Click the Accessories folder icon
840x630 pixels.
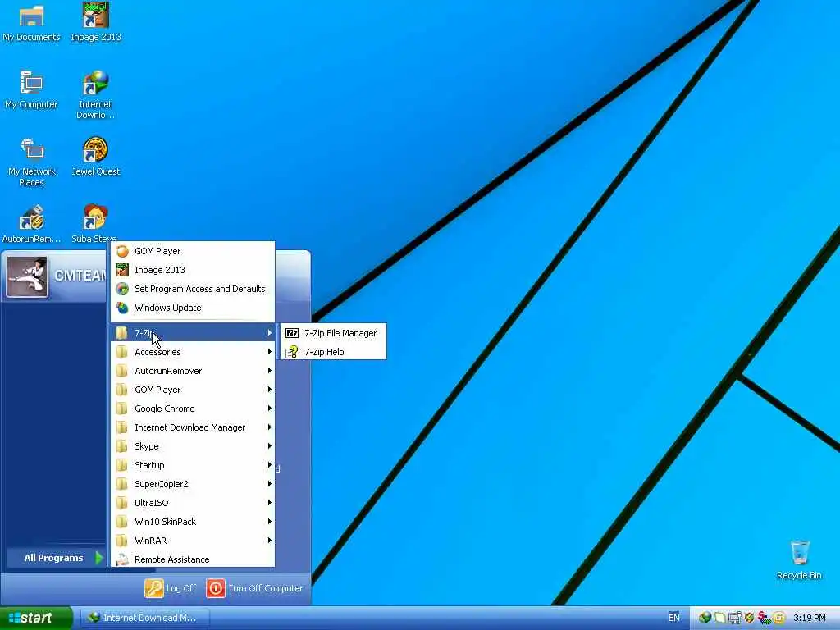point(123,352)
